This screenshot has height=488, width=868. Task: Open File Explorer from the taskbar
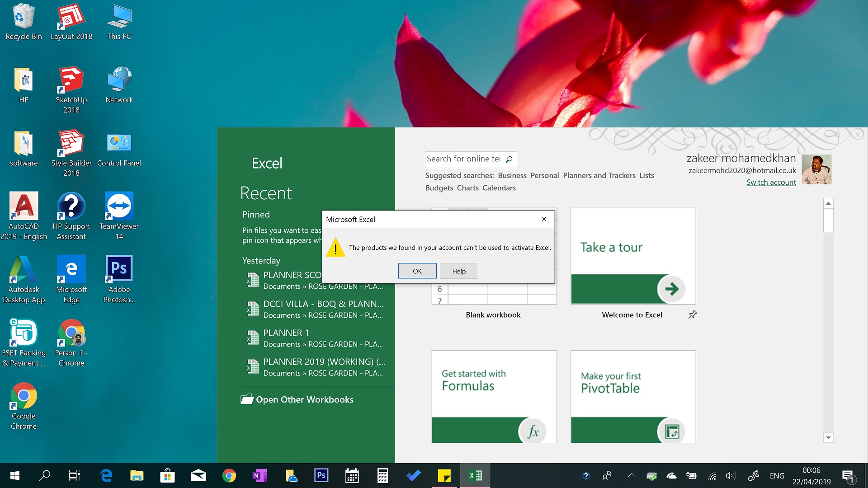(137, 475)
